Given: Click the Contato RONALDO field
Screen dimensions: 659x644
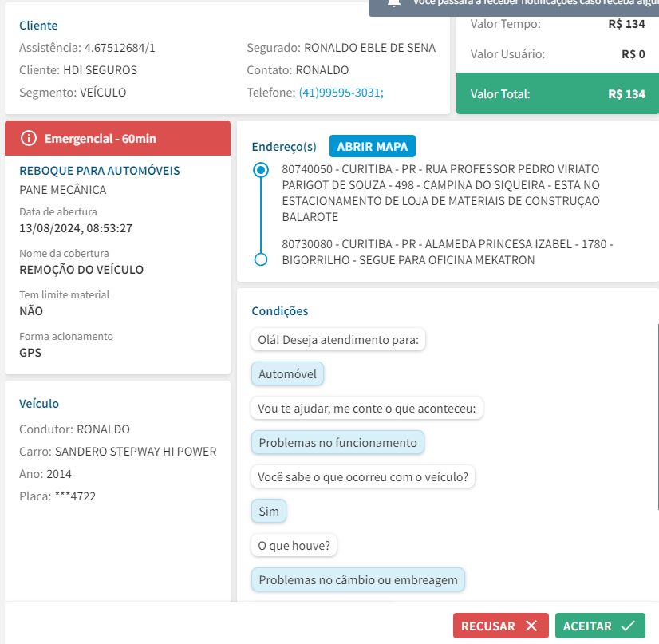Looking at the screenshot, I should 298,70.
